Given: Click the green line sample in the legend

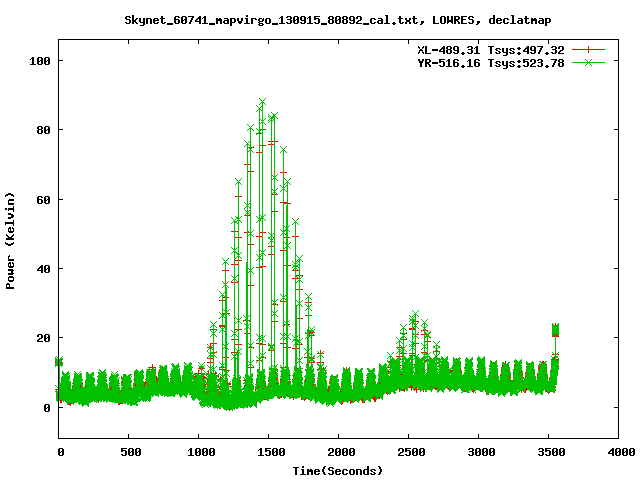Looking at the screenshot, I should click(x=588, y=62).
